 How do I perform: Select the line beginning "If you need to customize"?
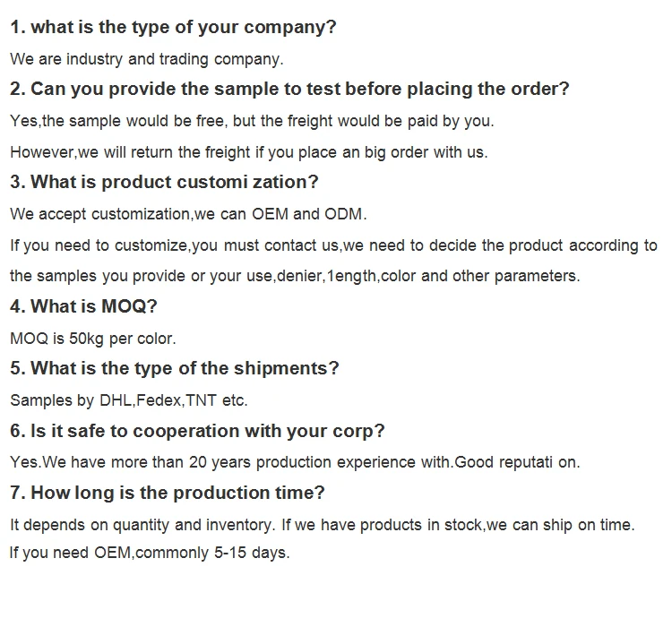coord(333,245)
